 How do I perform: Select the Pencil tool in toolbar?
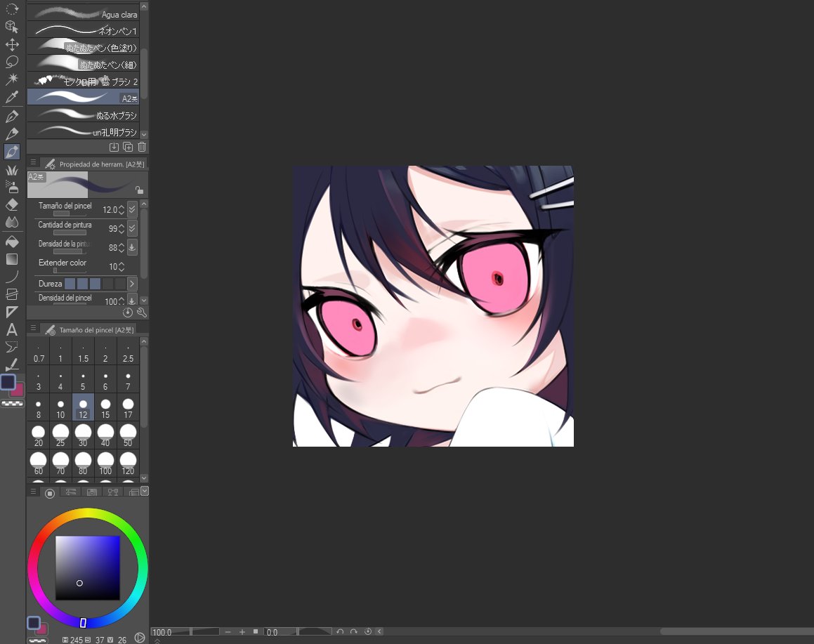click(x=11, y=134)
